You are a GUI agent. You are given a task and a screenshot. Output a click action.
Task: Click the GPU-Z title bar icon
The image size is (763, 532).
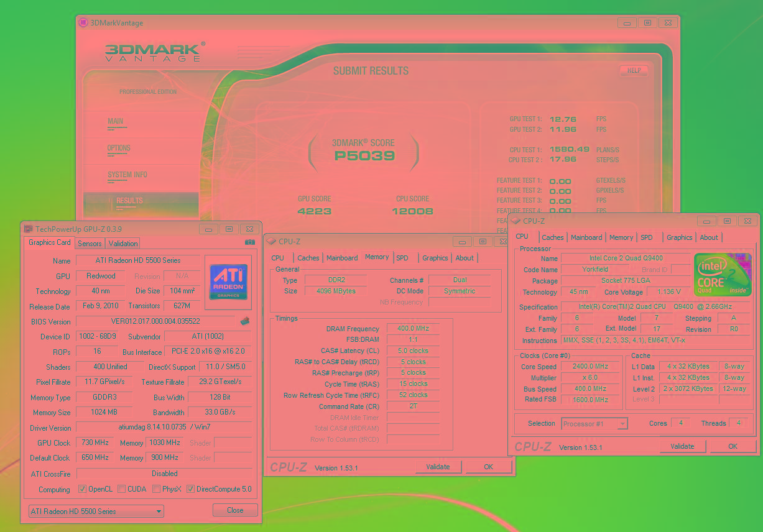click(x=28, y=229)
